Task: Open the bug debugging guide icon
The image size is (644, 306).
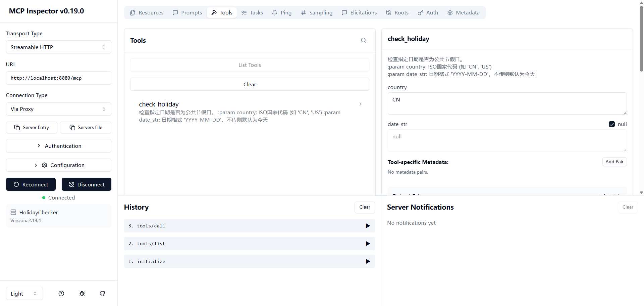Action: [x=82, y=294]
